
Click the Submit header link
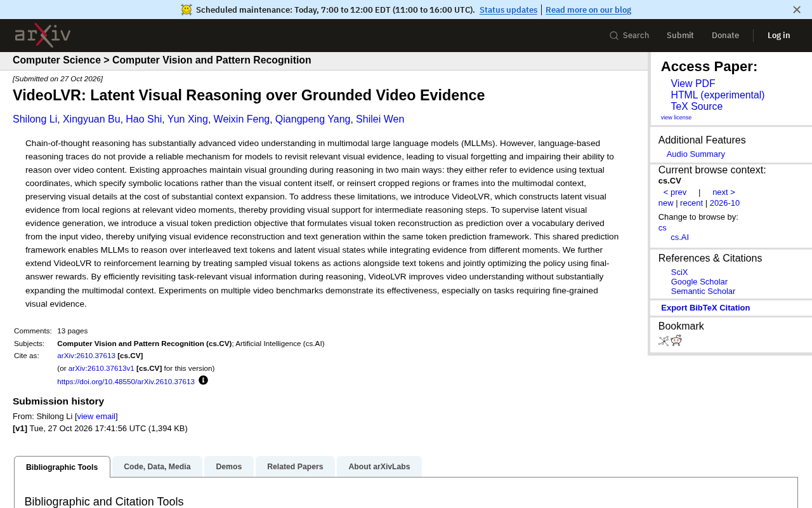click(680, 36)
